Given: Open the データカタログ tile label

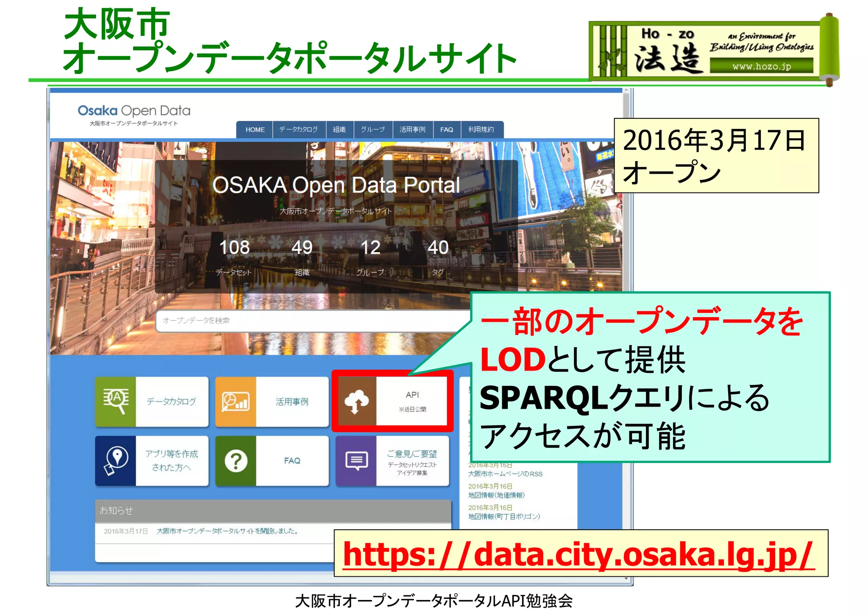Looking at the screenshot, I should point(172,402).
